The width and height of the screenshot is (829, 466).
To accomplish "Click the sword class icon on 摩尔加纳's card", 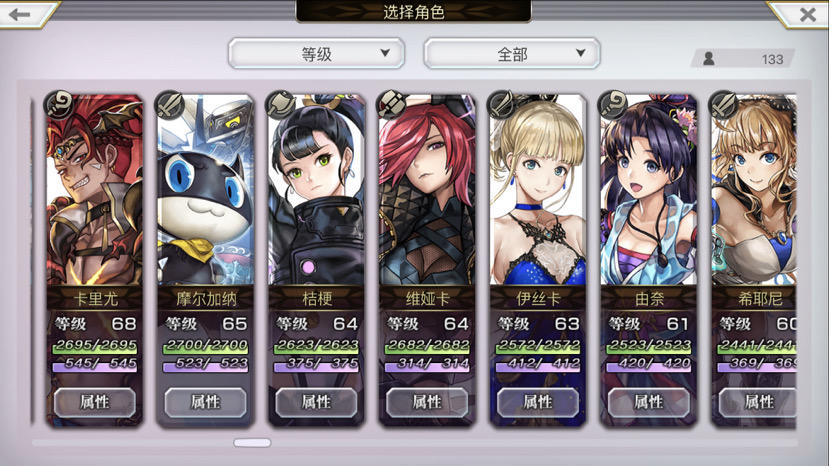I will (170, 104).
